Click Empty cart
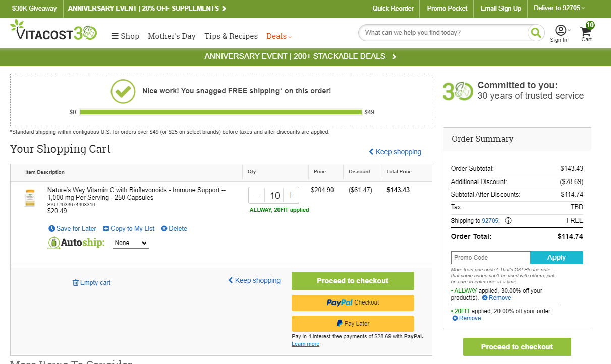 91,283
